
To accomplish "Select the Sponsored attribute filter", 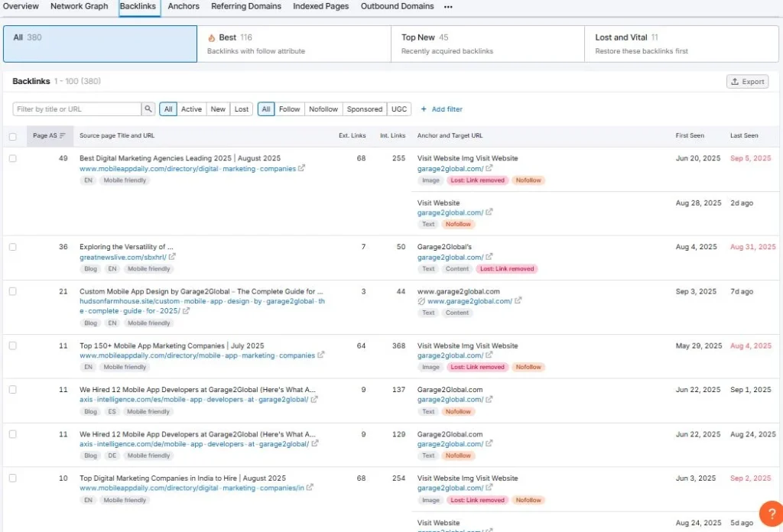I will click(x=365, y=109).
